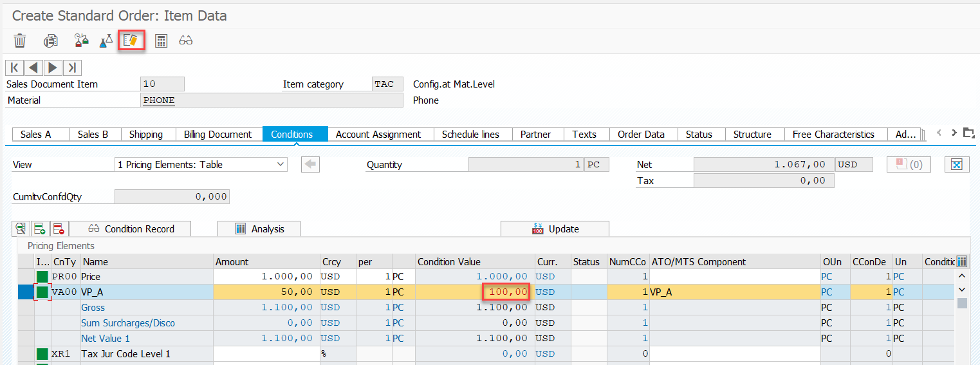The height and width of the screenshot is (365, 980).
Task: Select the XR1 Tax Jur Code row selector
Action: (x=26, y=354)
